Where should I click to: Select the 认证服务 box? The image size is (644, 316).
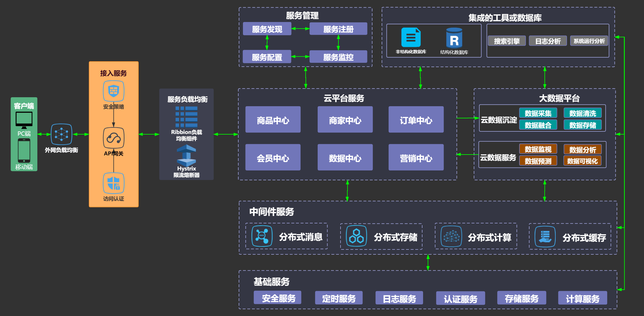(x=460, y=298)
